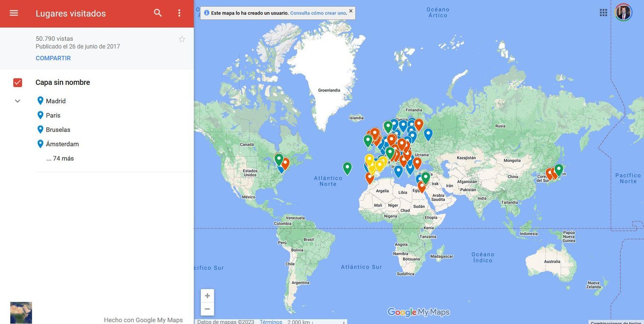The image size is (644, 324).
Task: Click the COMPARTIR share link
Action: click(x=53, y=58)
